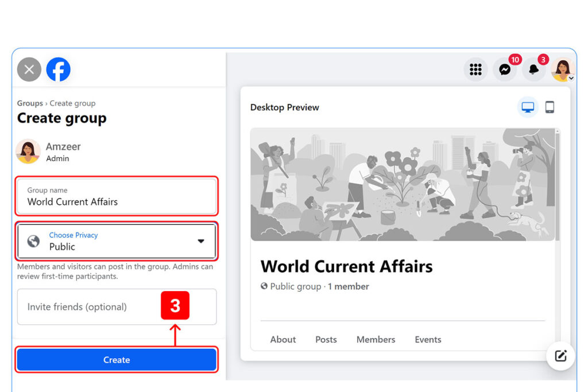The height and width of the screenshot is (392, 588).
Task: Click the '1 member' text
Action: click(349, 286)
